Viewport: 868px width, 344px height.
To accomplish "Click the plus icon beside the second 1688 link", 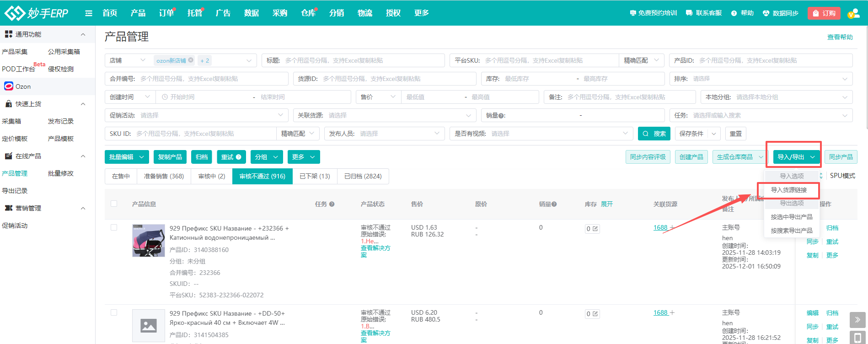I will (x=672, y=312).
